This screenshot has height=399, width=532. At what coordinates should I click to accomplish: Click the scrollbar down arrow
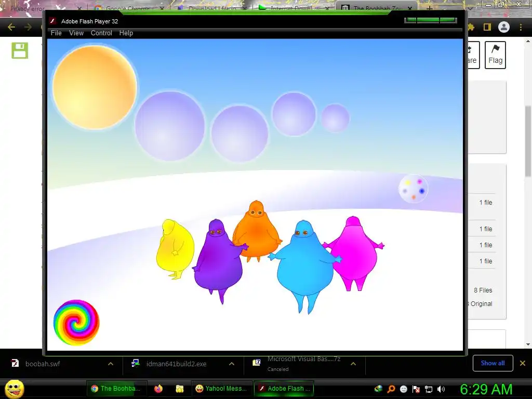tap(528, 345)
